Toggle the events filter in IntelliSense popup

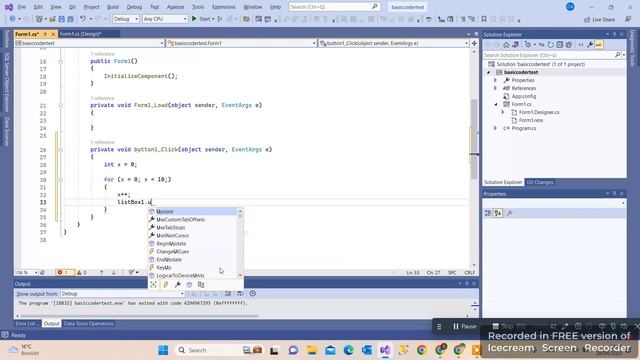[x=166, y=284]
